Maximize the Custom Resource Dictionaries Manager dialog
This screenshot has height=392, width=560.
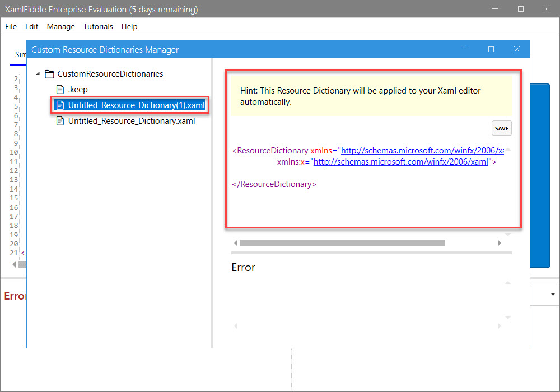491,49
